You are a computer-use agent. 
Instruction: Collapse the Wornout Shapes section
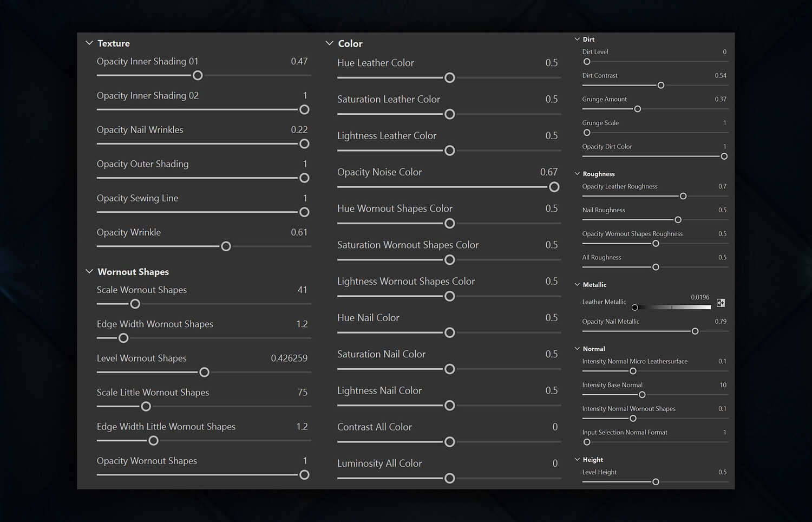coord(89,272)
